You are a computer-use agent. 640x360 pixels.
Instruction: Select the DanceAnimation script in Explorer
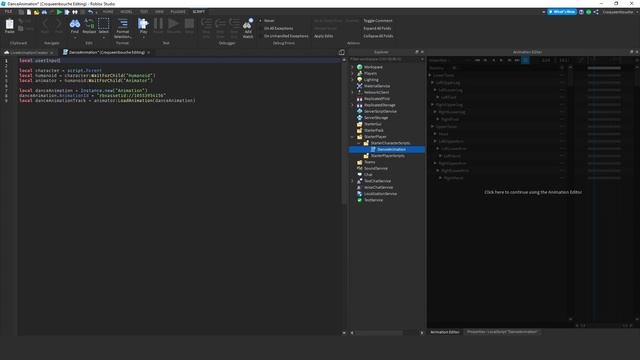387,149
